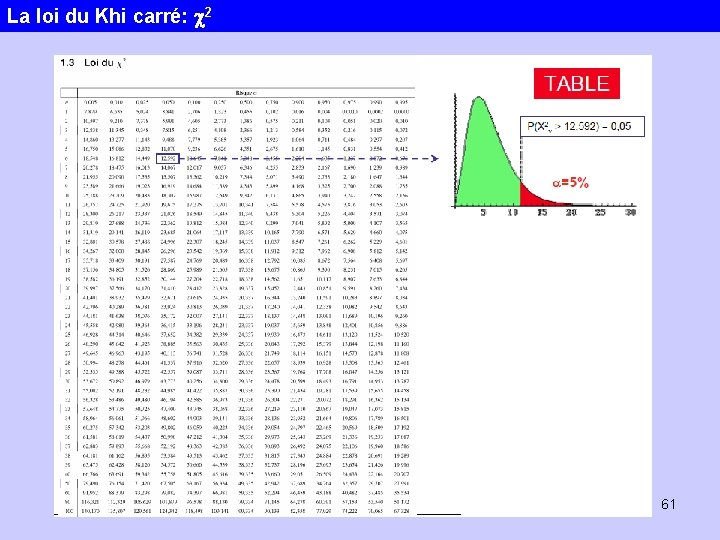Select the red 'α=5%' label
This screenshot has width=720, height=540.
pos(570,183)
